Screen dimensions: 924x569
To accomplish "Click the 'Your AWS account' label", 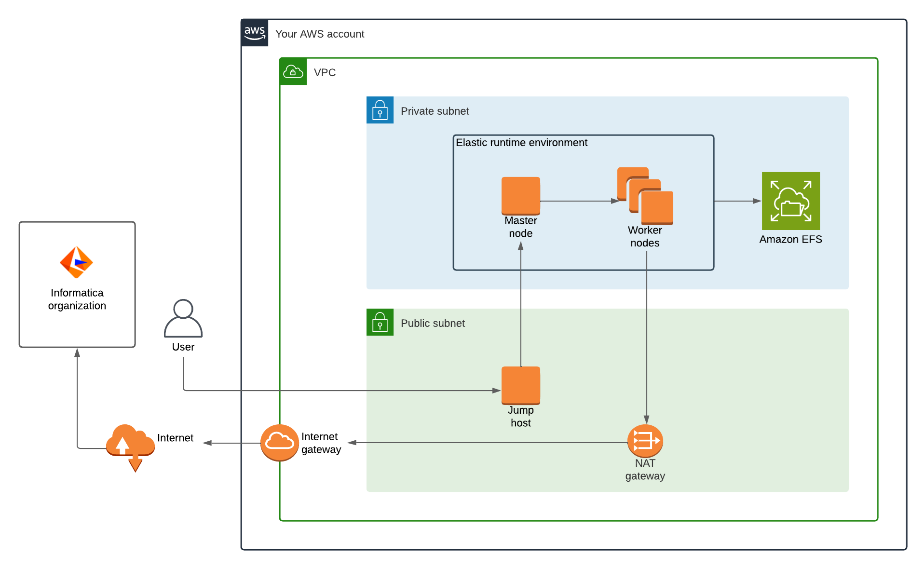I will coord(320,34).
